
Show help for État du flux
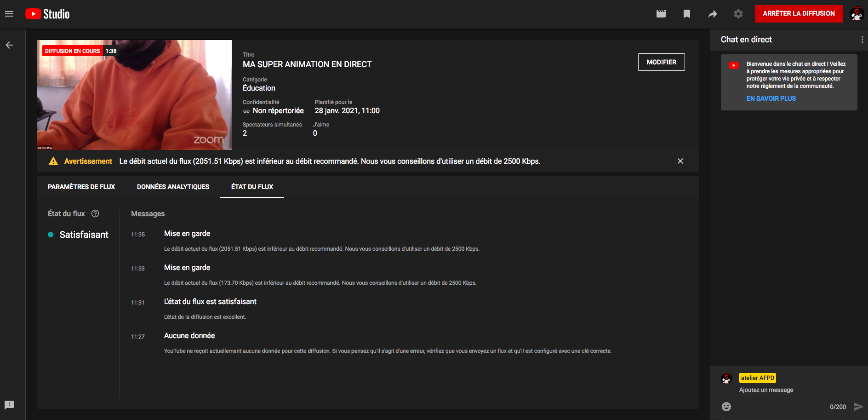tap(95, 213)
